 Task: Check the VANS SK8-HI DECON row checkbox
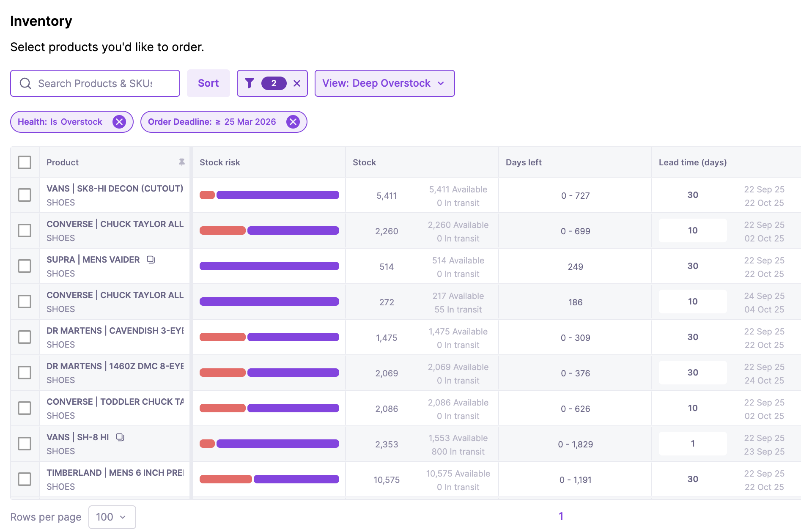25,195
